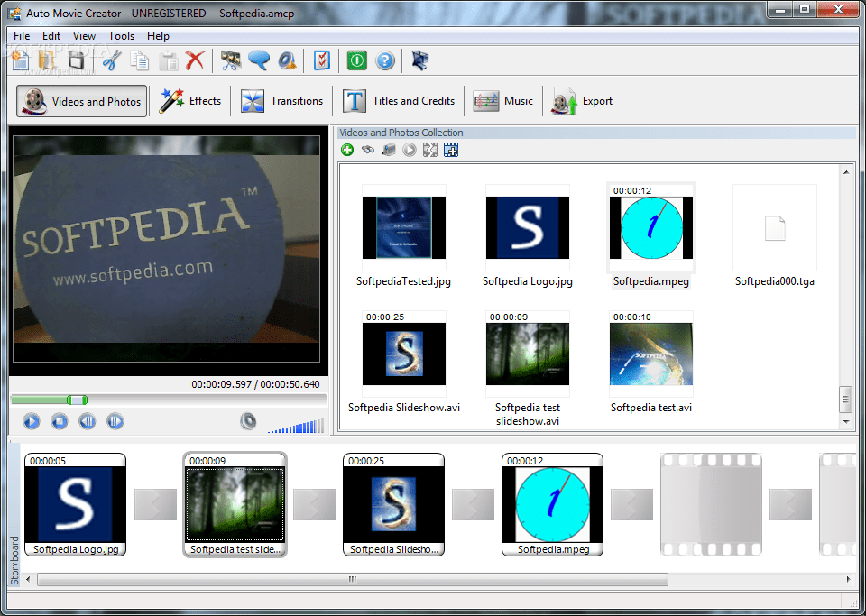Select the binoculars Find icon above the collection
This screenshot has height=616, width=866.
click(368, 150)
